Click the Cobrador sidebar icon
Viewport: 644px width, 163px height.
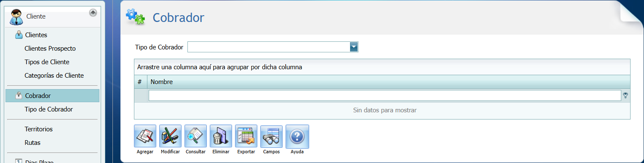pyautogui.click(x=19, y=95)
